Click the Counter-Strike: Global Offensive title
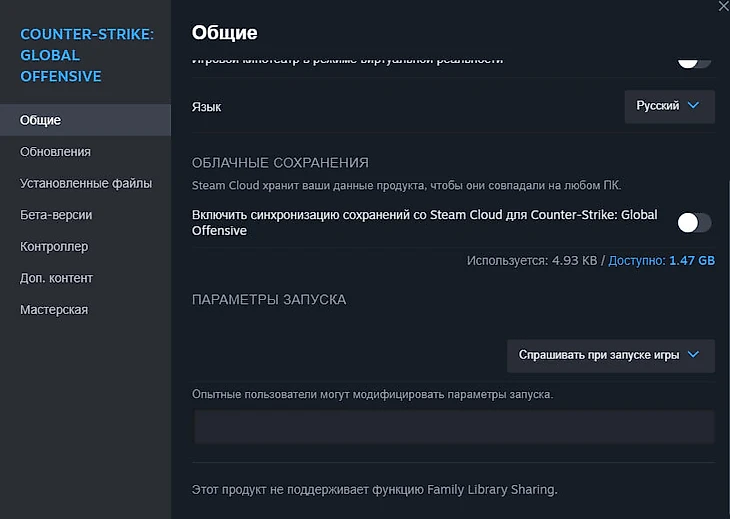Screen dimensions: 730x519 (x=87, y=56)
